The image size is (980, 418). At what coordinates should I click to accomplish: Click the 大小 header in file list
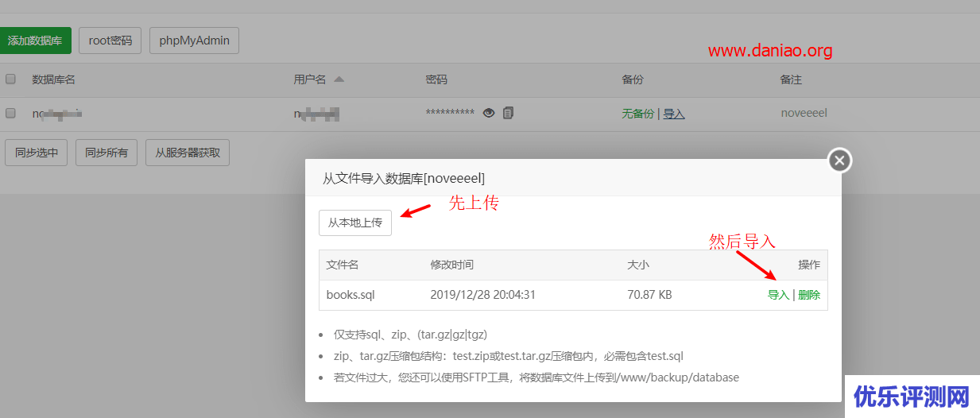tap(638, 265)
